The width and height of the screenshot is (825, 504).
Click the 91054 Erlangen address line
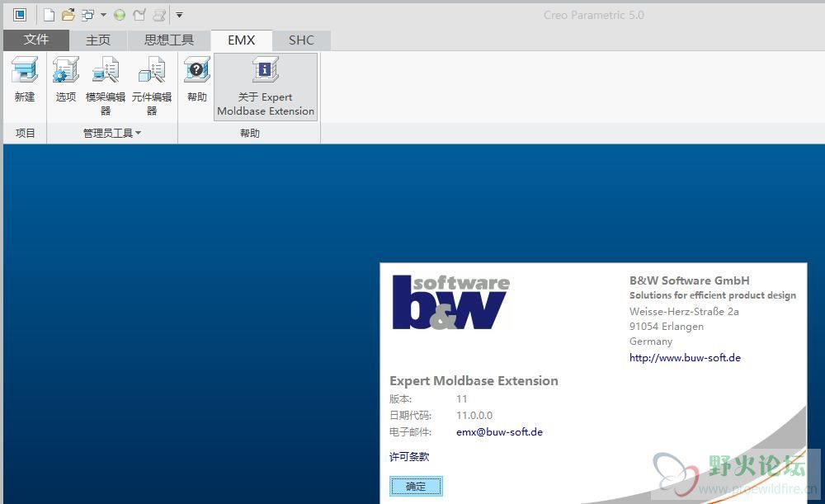(x=666, y=326)
